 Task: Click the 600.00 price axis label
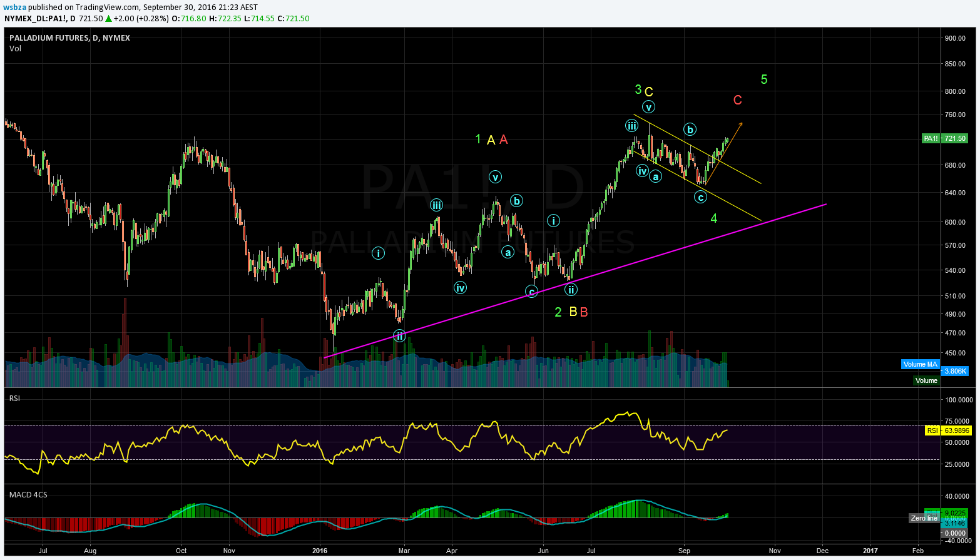955,222
